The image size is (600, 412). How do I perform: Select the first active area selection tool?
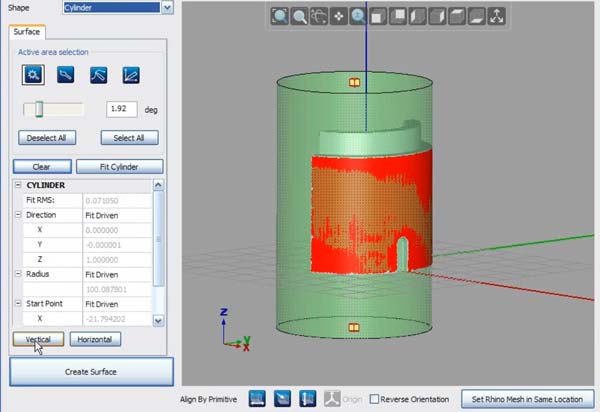(35, 74)
